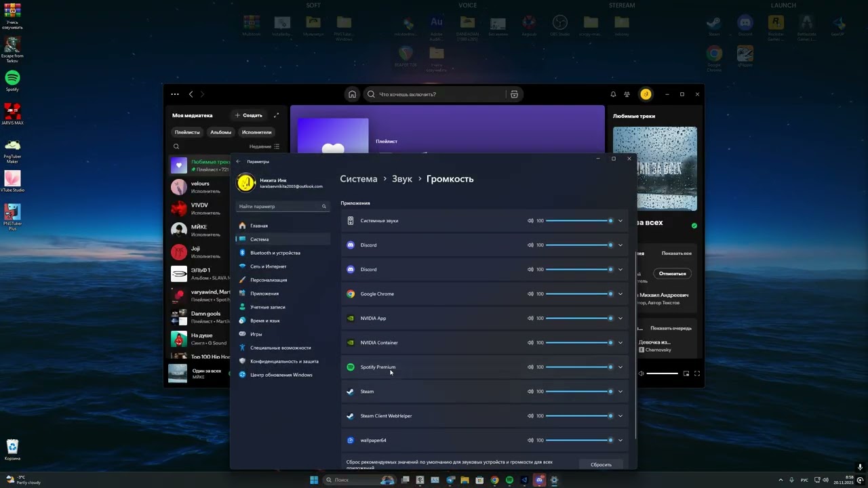Open Spotify from taskbar
The image size is (868, 488).
coord(509,480)
